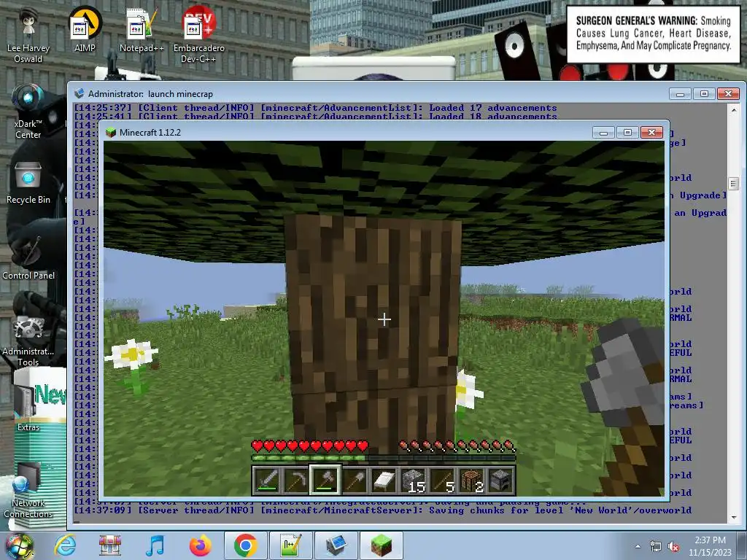This screenshot has height=560, width=747.
Task: Open the network tray icon
Action: tap(656, 547)
